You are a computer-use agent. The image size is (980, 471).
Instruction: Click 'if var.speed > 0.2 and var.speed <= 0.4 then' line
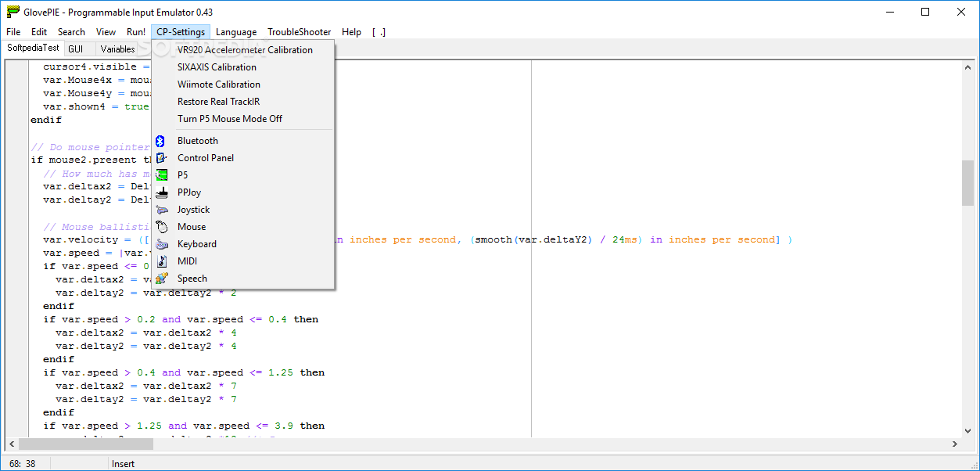pos(181,319)
